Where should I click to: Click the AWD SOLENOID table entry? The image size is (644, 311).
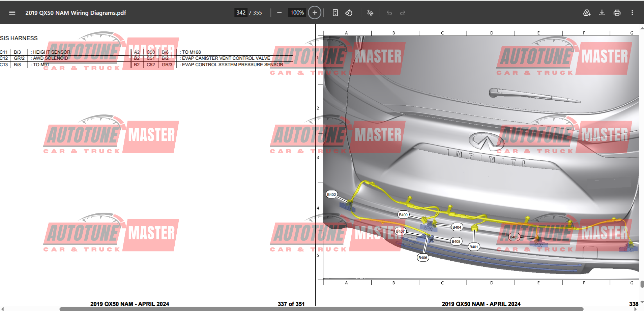pos(50,58)
